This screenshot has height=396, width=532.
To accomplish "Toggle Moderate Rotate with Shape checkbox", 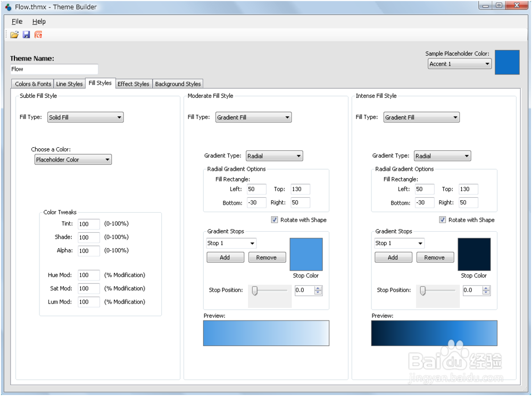I will click(x=275, y=220).
